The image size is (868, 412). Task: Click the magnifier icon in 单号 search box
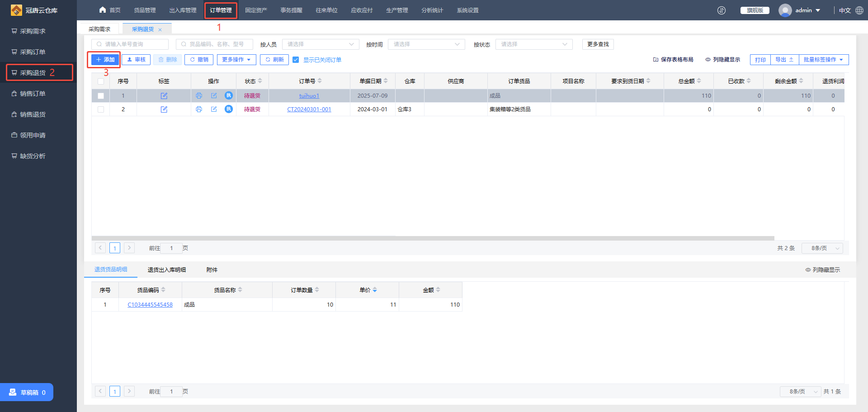(x=99, y=44)
